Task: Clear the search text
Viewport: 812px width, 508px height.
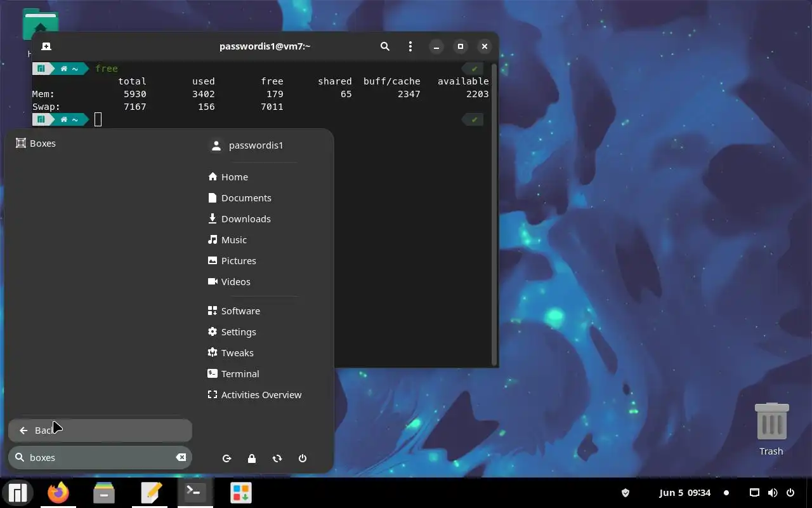Action: pos(181,457)
